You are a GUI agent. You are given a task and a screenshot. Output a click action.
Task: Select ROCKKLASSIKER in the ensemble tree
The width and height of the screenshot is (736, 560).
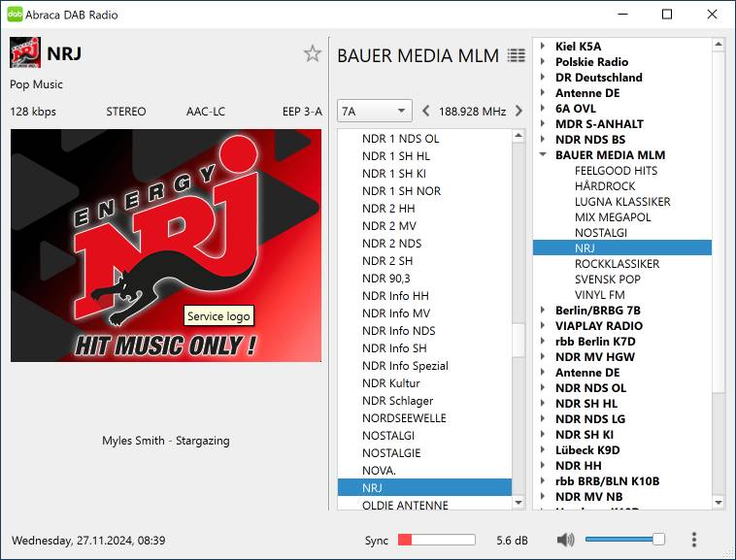tap(617, 264)
